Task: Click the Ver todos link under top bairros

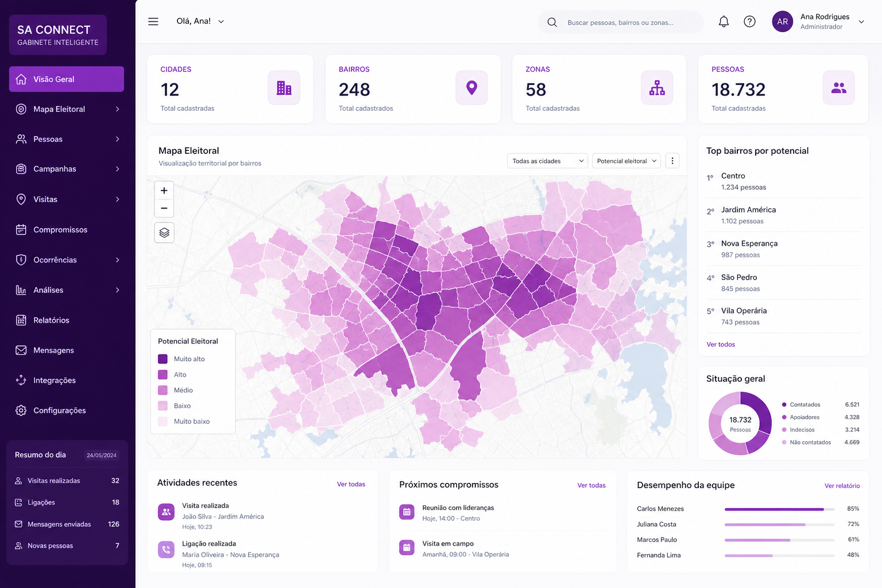Action: (721, 345)
